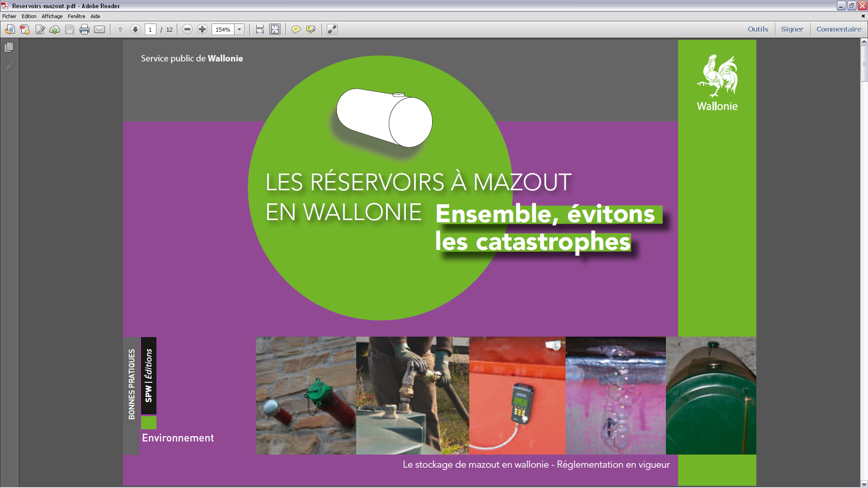The width and height of the screenshot is (868, 488).
Task: Minimize the Adobe Reader window
Action: [841, 6]
